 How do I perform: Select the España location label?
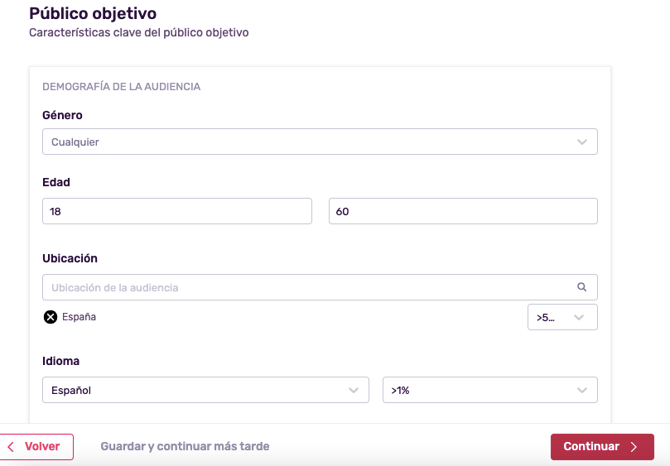[x=79, y=317]
